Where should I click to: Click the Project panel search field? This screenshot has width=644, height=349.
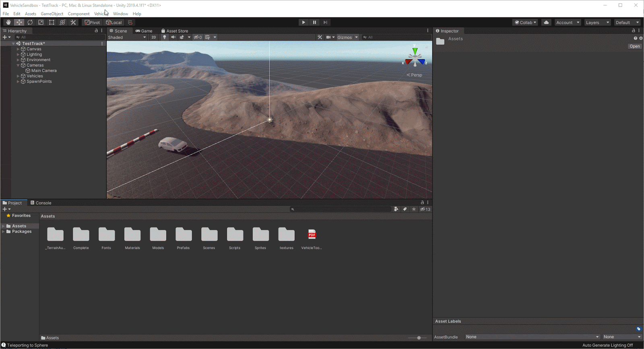pos(341,209)
